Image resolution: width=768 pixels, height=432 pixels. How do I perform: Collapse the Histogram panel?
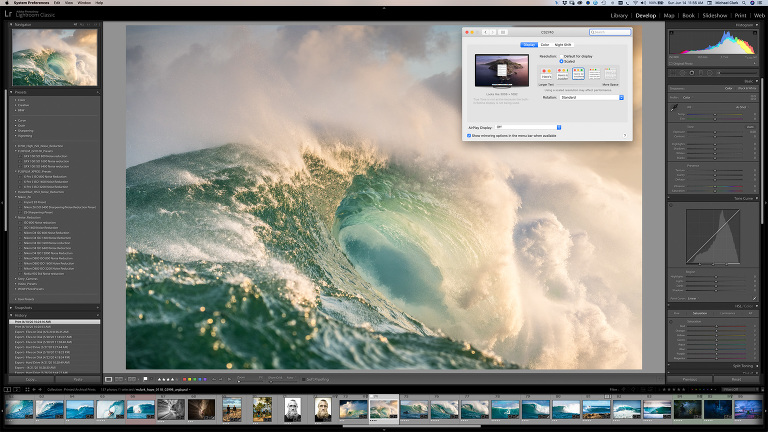(757, 24)
